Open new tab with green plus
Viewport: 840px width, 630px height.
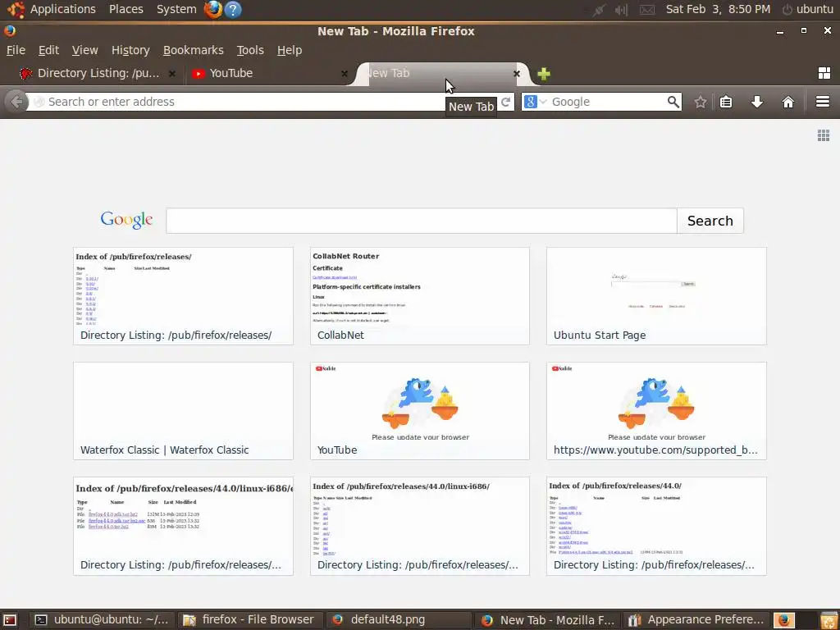(544, 74)
